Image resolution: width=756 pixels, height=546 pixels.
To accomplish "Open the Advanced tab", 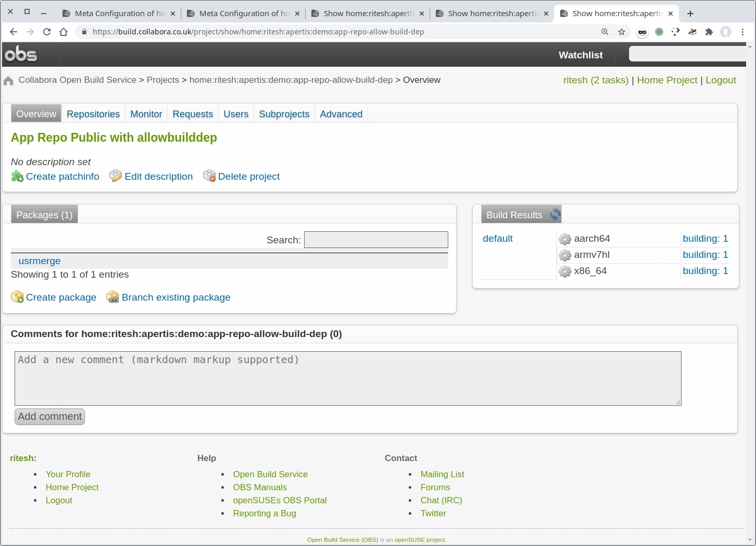I will coord(341,114).
